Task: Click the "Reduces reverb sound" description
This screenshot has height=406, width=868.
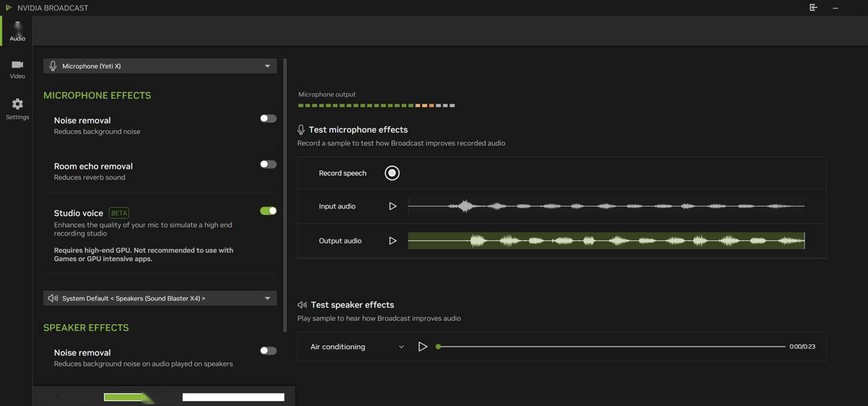Action: point(90,177)
